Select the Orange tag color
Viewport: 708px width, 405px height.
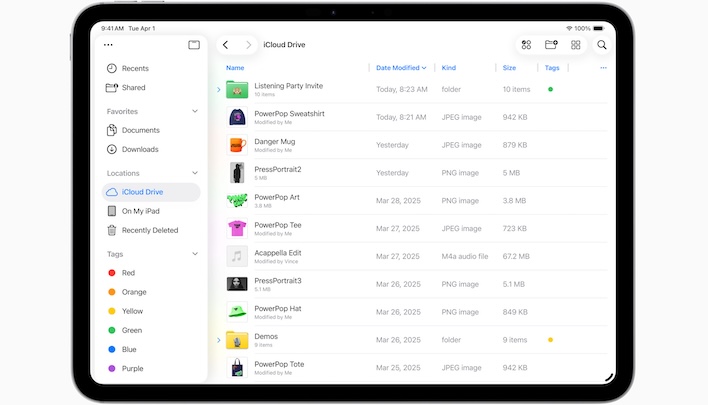pos(134,292)
